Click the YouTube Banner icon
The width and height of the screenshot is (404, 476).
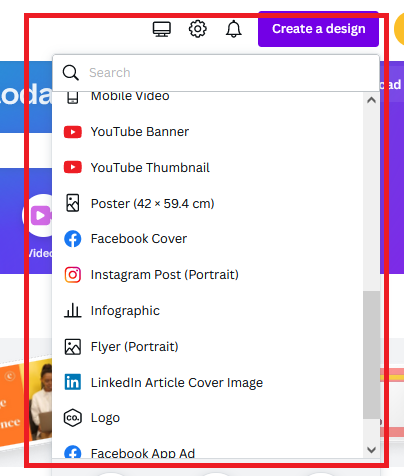73,132
